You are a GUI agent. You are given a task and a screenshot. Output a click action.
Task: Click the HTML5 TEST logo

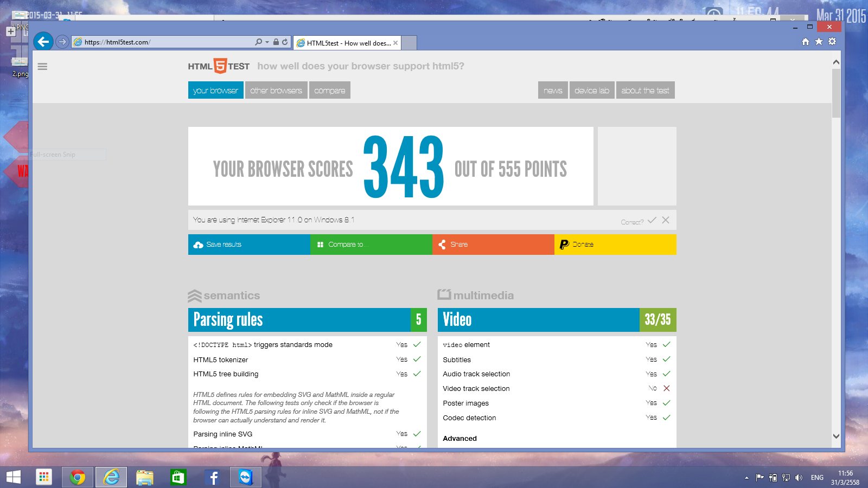pos(219,66)
